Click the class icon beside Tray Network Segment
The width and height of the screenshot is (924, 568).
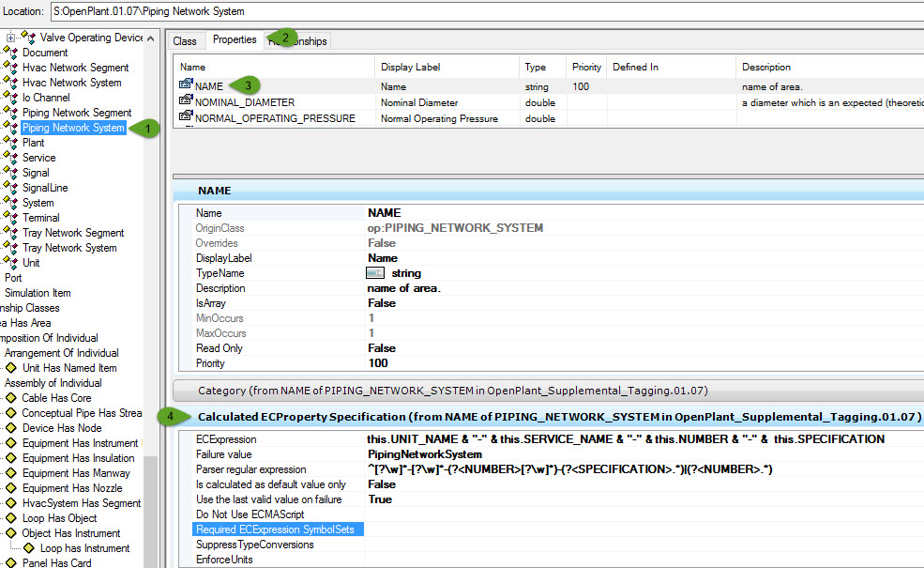[10, 233]
